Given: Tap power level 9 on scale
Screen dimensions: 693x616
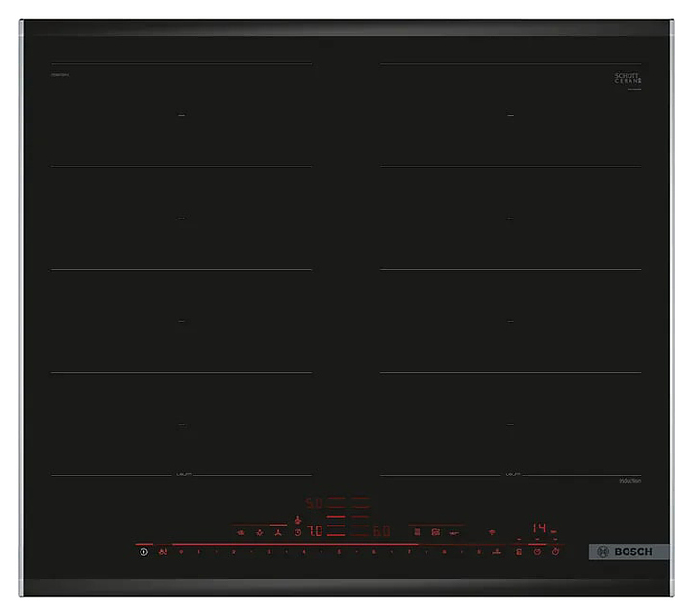Looking at the screenshot, I should [478, 552].
